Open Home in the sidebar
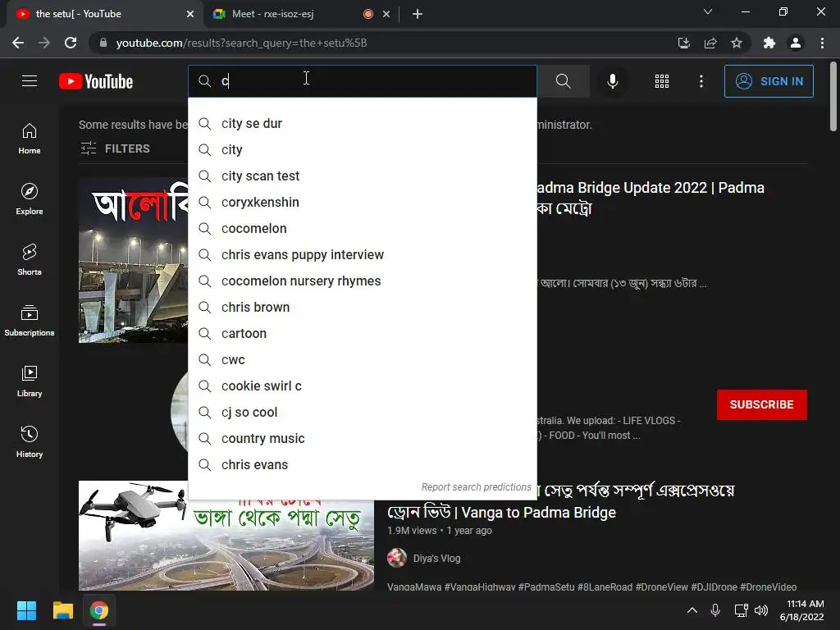The image size is (840, 630). tap(30, 139)
